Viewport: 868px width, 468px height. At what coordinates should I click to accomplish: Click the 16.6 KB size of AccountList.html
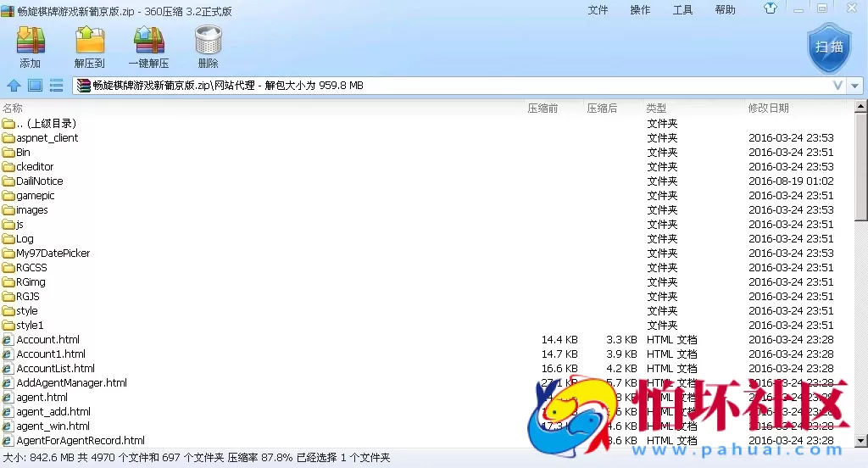tap(559, 368)
